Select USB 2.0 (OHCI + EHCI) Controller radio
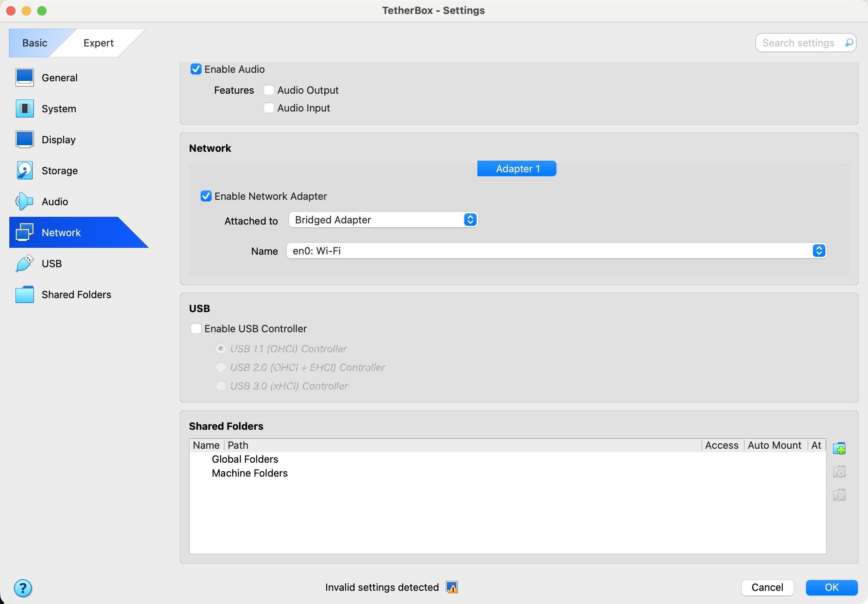Image resolution: width=868 pixels, height=604 pixels. pyautogui.click(x=221, y=367)
